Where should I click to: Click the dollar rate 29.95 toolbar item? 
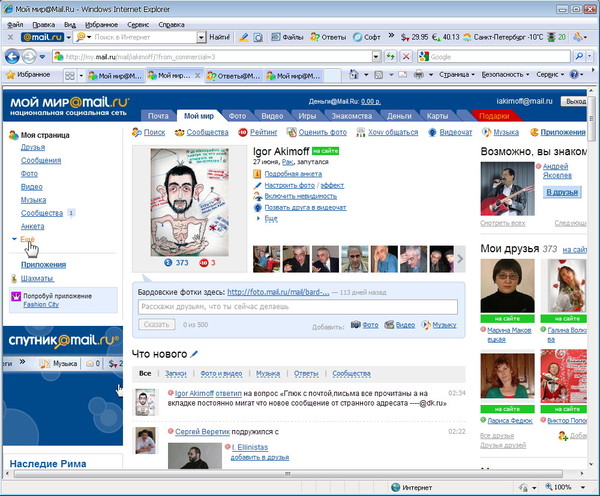tap(415, 37)
